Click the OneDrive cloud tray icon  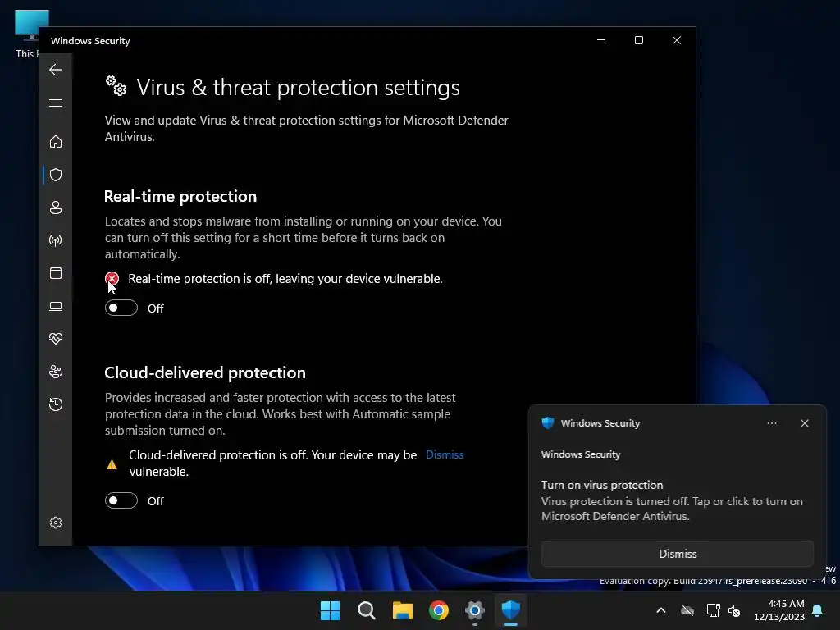687,610
